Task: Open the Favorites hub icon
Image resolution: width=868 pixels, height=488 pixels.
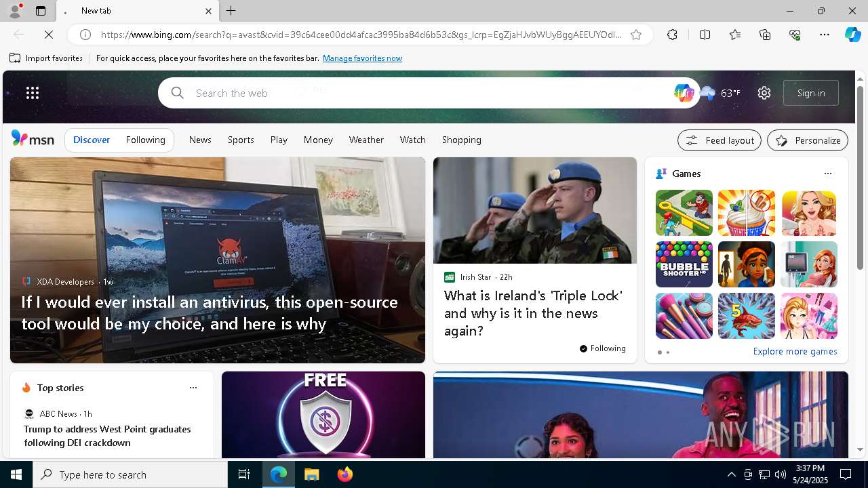Action: pos(735,35)
